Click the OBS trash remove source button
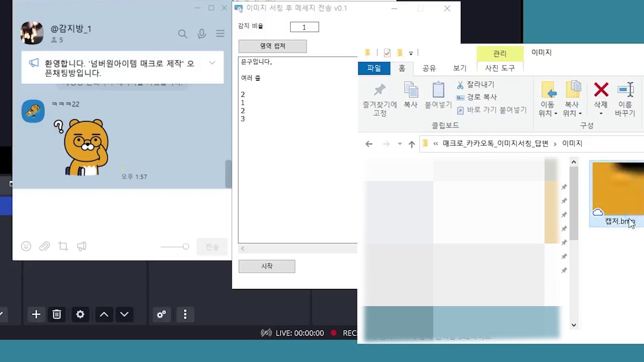 click(x=57, y=314)
